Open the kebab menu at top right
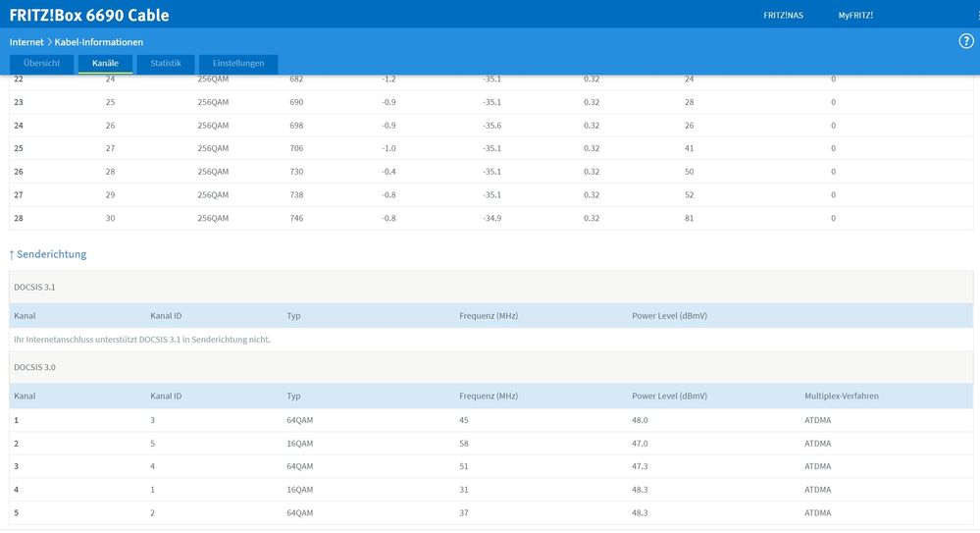 [978, 15]
